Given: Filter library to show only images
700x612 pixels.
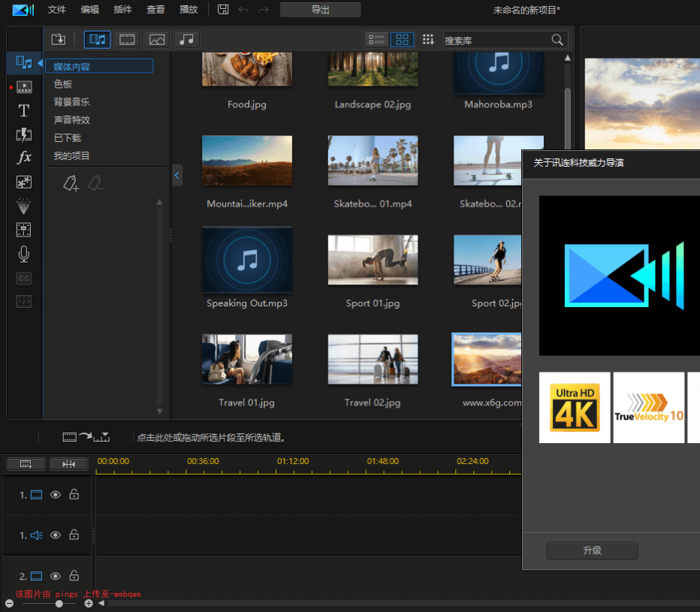Looking at the screenshot, I should click(157, 40).
